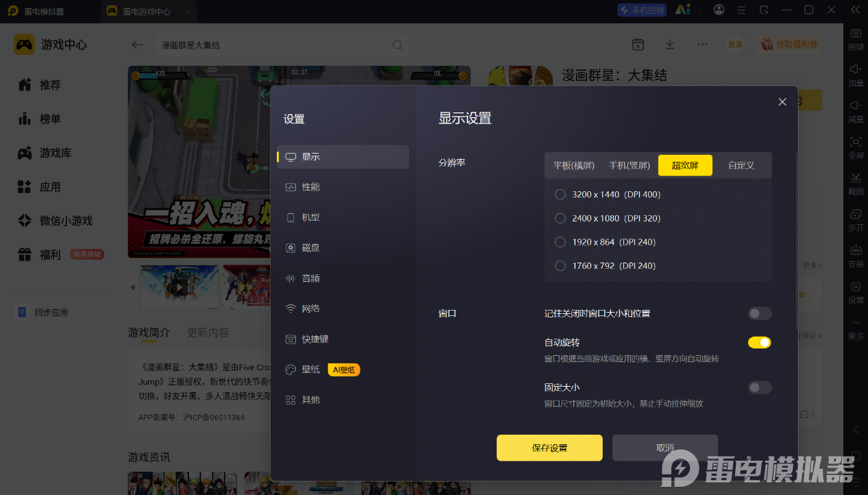The width and height of the screenshot is (868, 495).
Task: Play the video thumbnail below the banner
Action: (179, 288)
